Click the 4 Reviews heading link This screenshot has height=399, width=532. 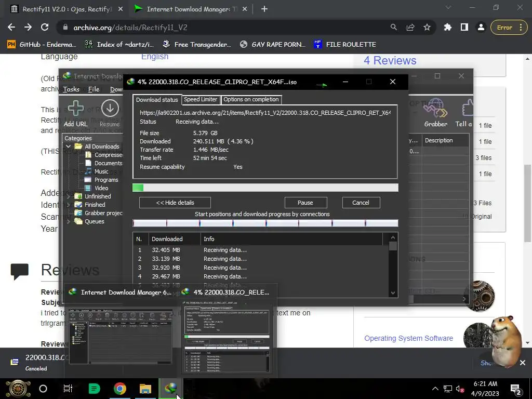[x=390, y=60]
